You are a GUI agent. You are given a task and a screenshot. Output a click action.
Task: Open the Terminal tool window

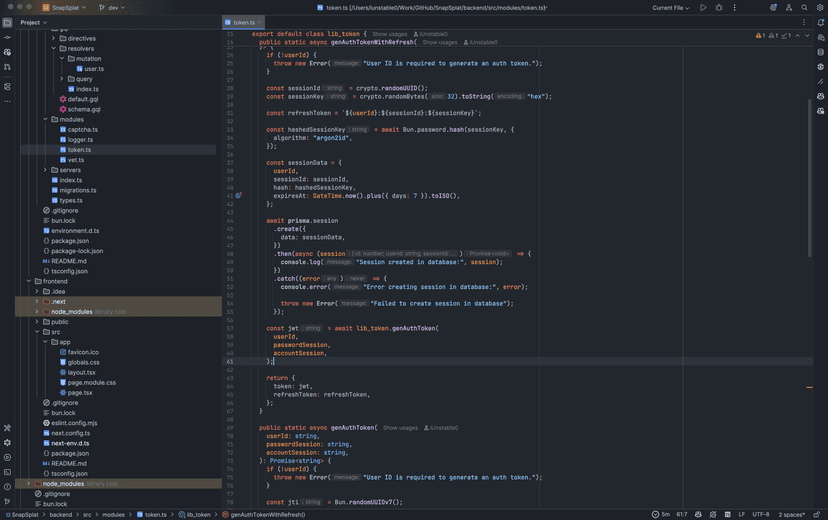tap(7, 472)
